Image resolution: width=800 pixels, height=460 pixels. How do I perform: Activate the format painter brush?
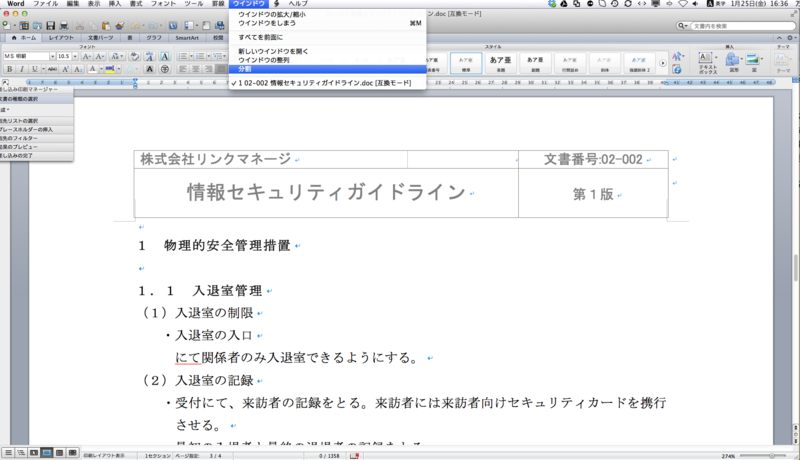(x=119, y=25)
